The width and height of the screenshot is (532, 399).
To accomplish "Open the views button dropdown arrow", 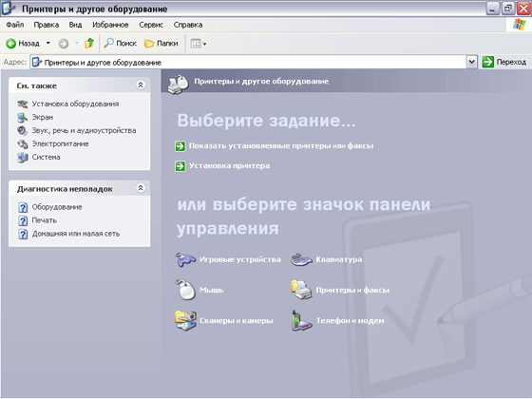I will pos(204,44).
